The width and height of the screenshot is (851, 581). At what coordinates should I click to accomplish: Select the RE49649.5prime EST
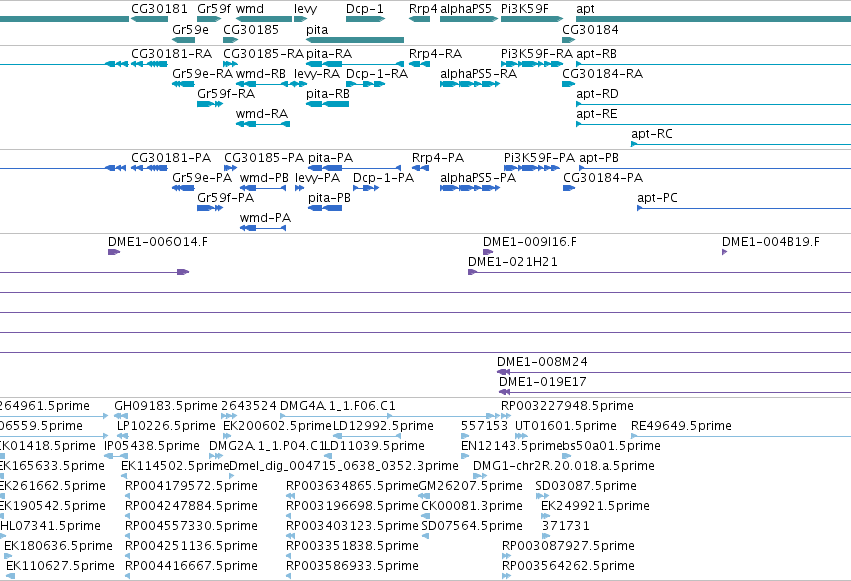[x=741, y=436]
